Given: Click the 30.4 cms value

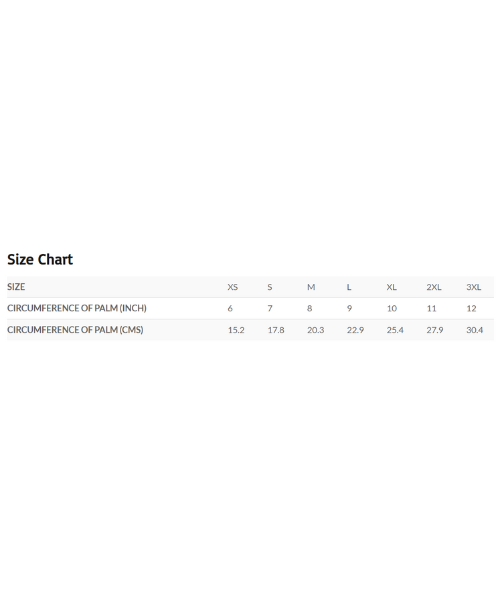Looking at the screenshot, I should click(475, 330).
